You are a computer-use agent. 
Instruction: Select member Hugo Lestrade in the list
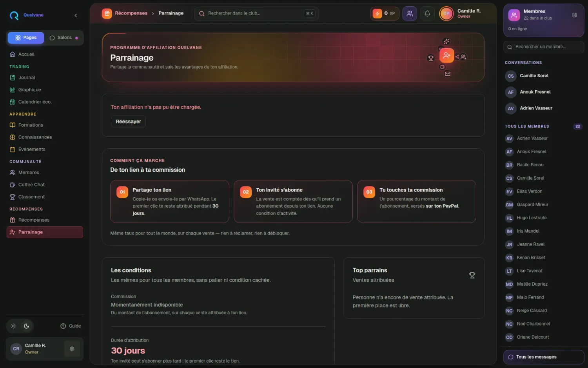tap(544, 218)
